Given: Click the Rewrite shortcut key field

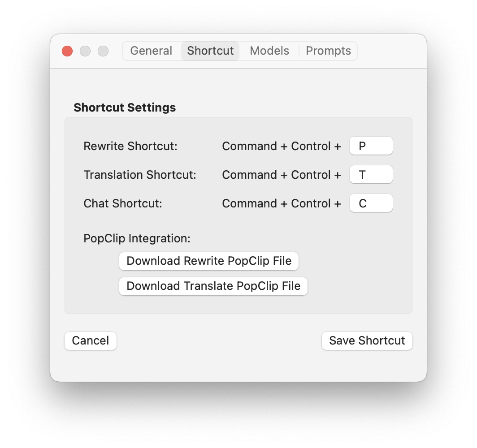Looking at the screenshot, I should 371,146.
